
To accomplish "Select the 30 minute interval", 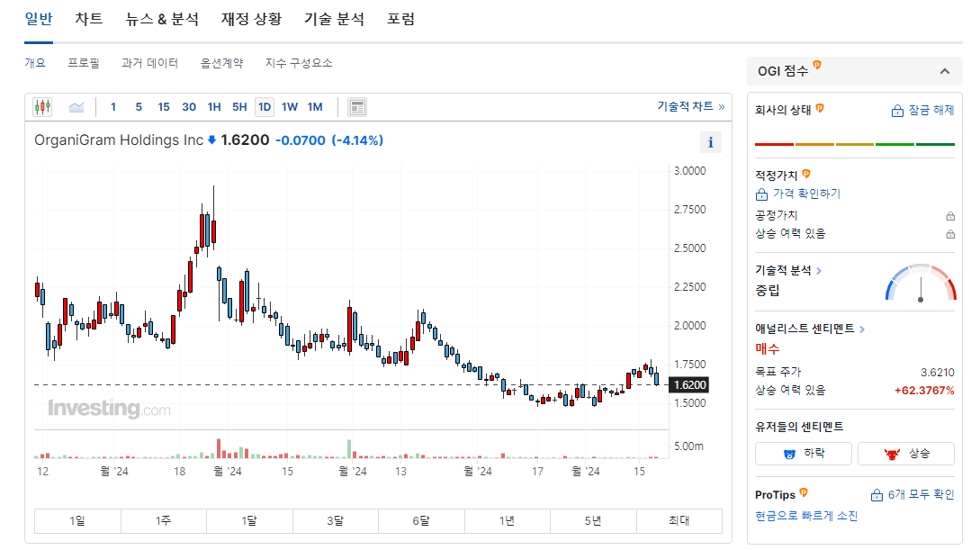I will coord(189,107).
